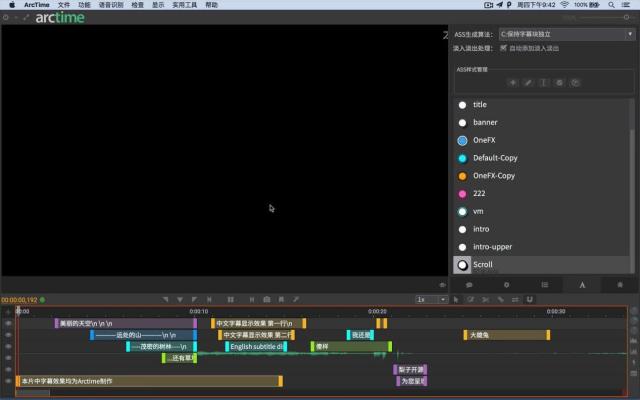Image resolution: width=640 pixels, height=400 pixels.
Task: Open macOS Spotlight search
Action: 611,5
